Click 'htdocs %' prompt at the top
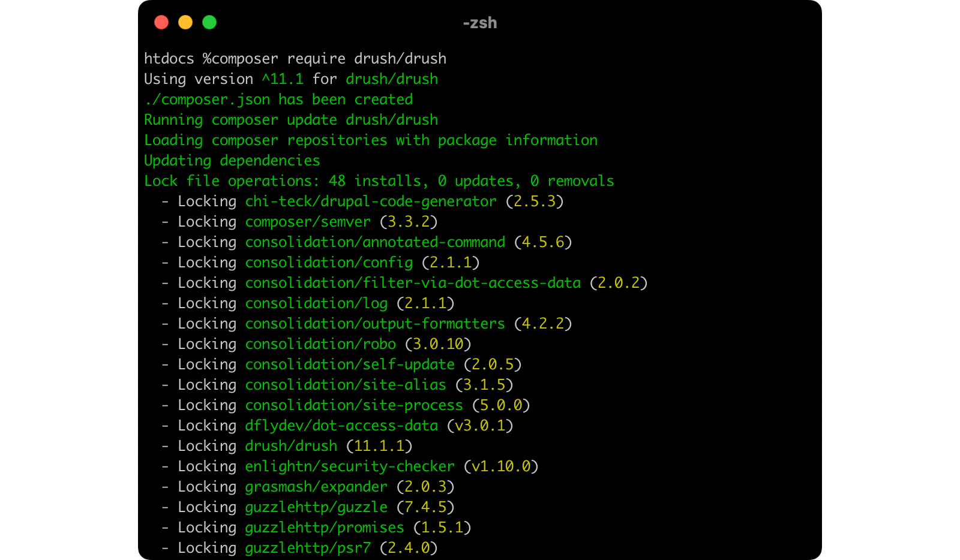The height and width of the screenshot is (560, 960). coord(178,59)
